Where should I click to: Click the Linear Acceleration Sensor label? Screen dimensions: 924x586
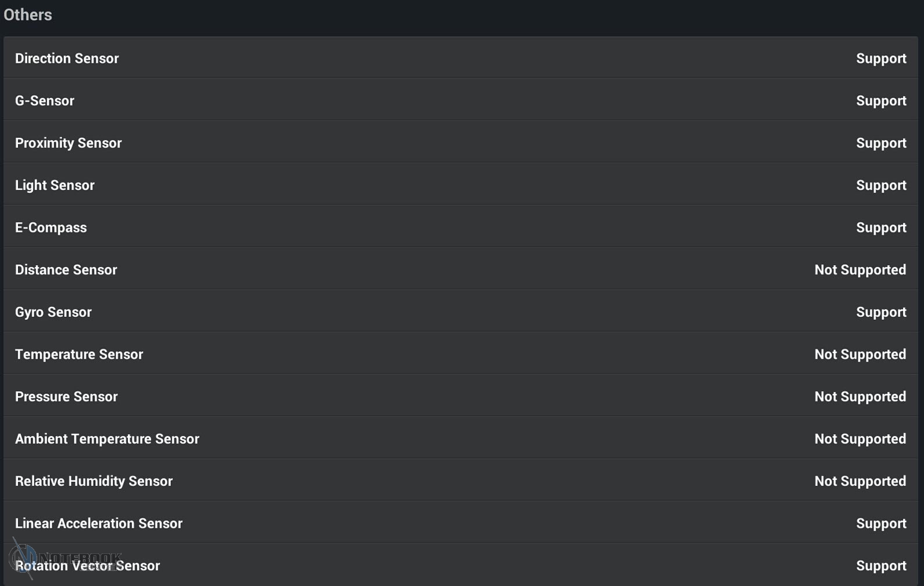(99, 523)
